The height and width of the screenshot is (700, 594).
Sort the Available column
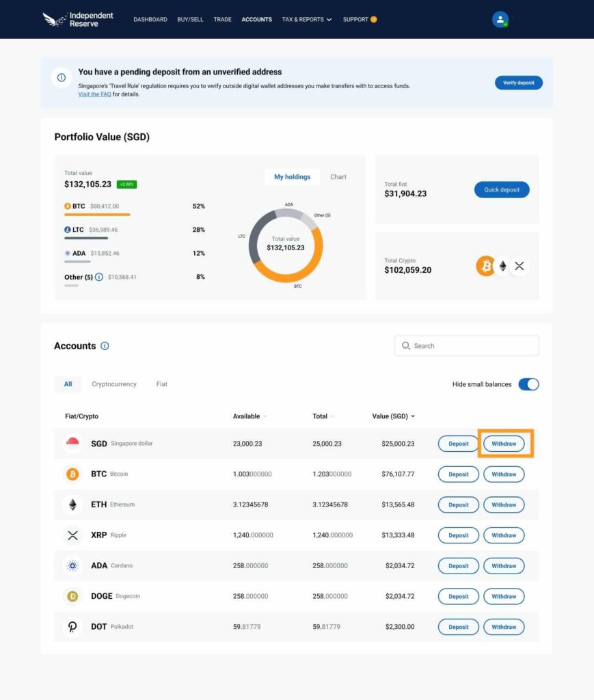tap(248, 416)
